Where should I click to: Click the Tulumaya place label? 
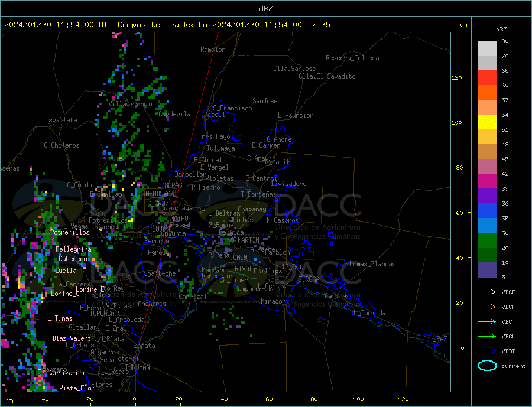(221, 148)
